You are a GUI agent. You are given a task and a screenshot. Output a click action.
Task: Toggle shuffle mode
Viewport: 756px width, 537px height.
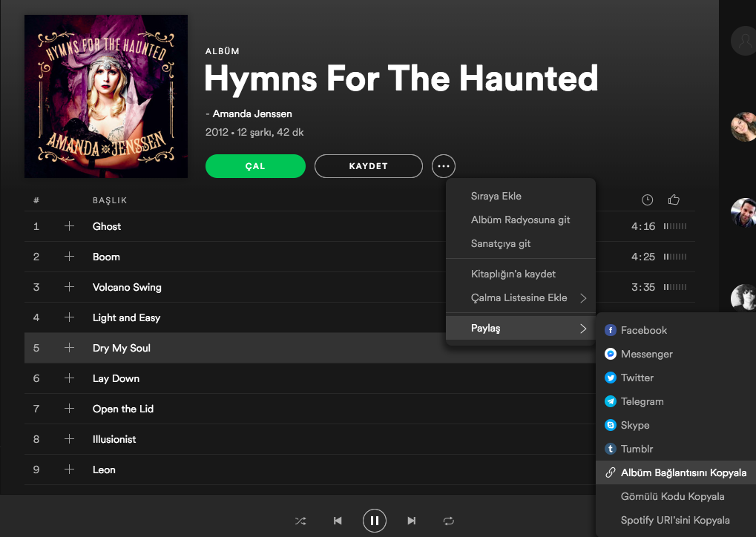(300, 521)
